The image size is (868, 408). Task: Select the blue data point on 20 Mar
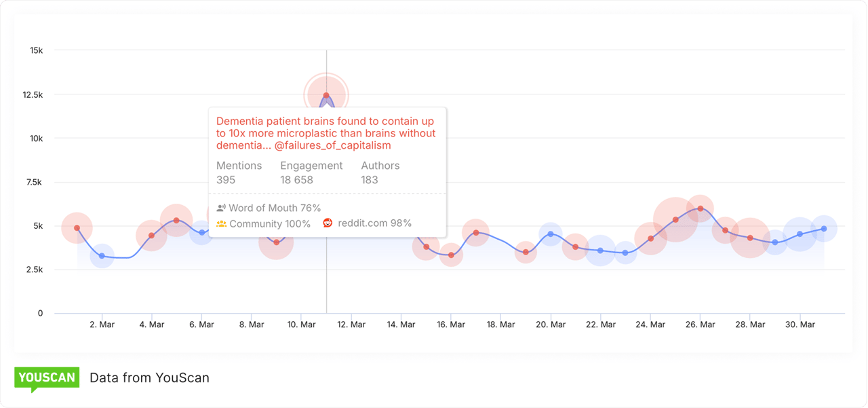tap(551, 234)
